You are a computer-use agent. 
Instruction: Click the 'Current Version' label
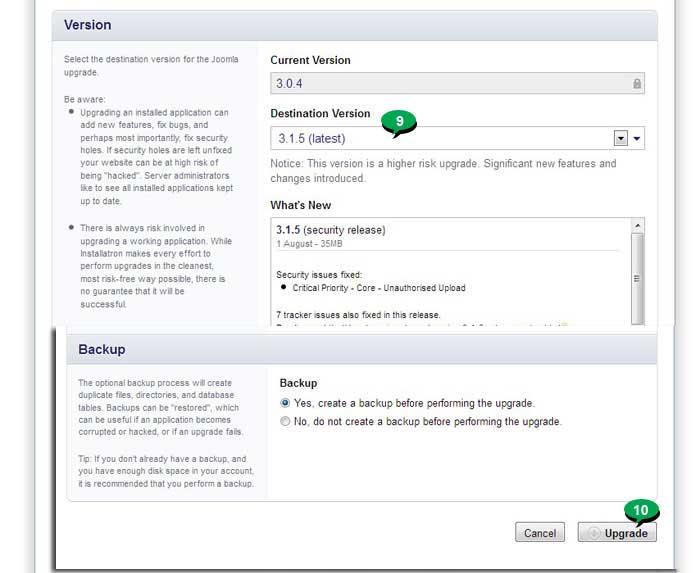pos(310,60)
